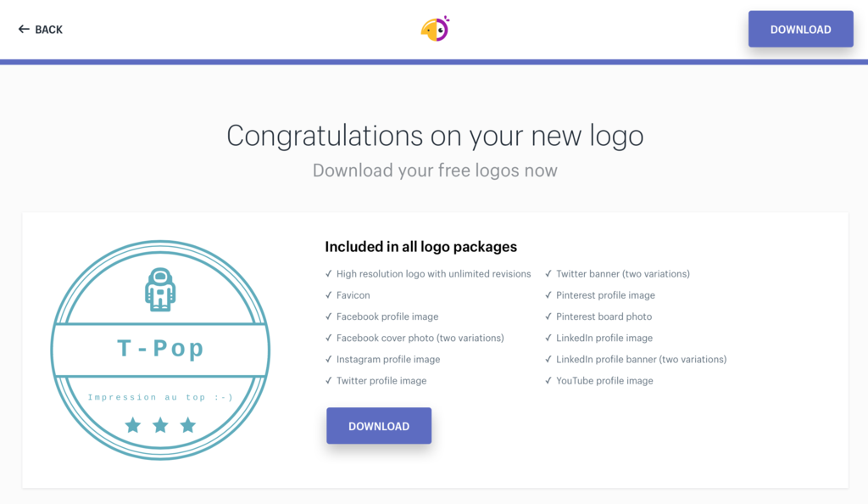Click 'LinkedIn profile banner (two variations)' item
The width and height of the screenshot is (868, 504).
641,360
